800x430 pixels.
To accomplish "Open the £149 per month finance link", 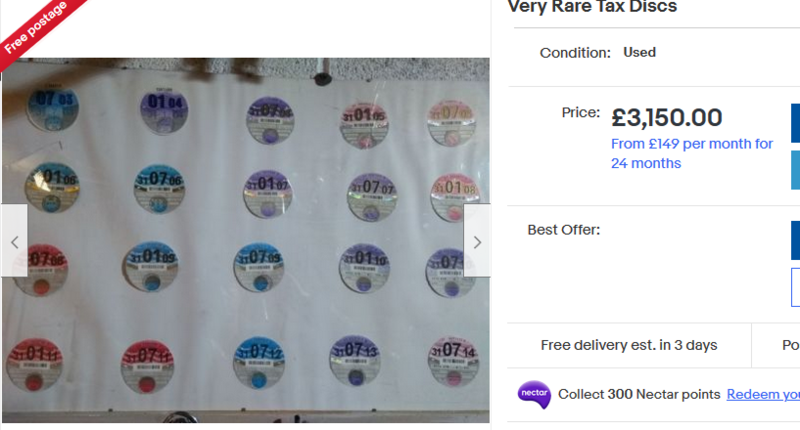I will [x=692, y=154].
